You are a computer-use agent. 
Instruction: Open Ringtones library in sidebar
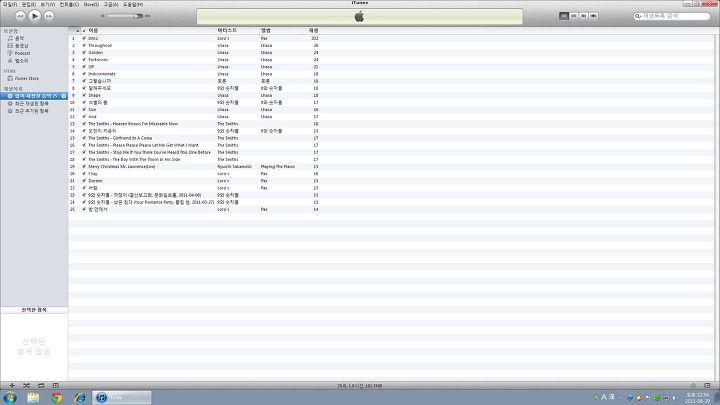click(21, 61)
